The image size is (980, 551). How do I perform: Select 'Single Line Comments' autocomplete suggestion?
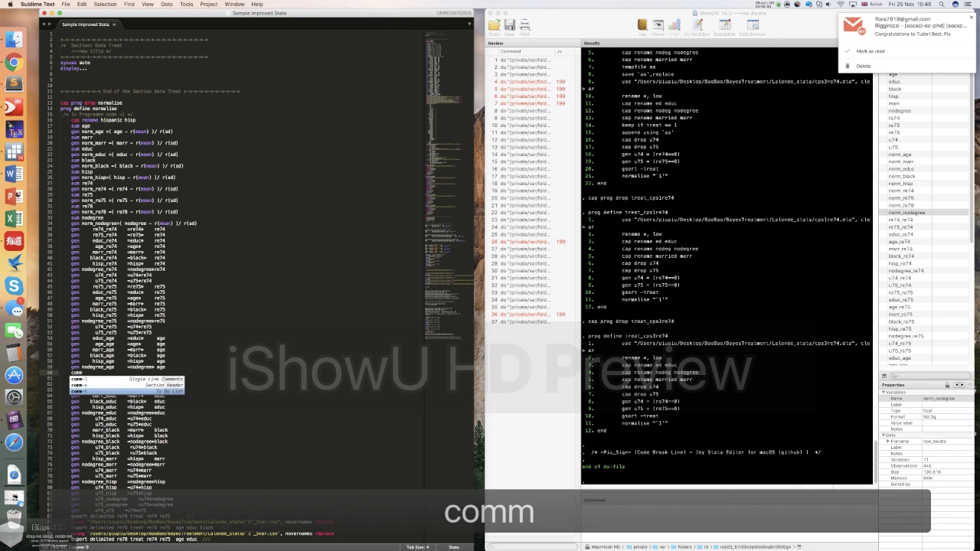(x=126, y=380)
